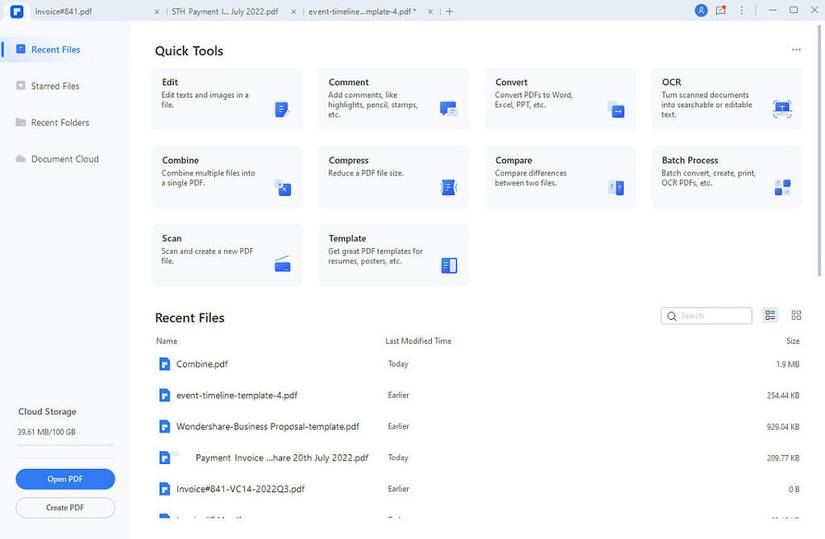Click the Open PDF button
The height and width of the screenshot is (539, 825).
pos(65,479)
